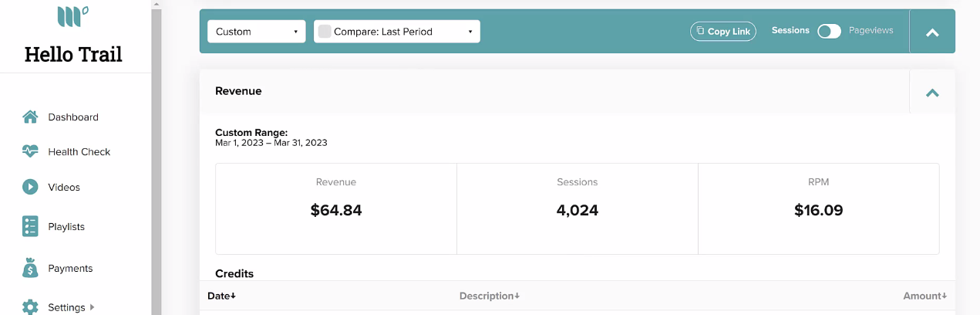Collapse the Revenue panel chevron
The height and width of the screenshot is (315, 980).
point(932,93)
